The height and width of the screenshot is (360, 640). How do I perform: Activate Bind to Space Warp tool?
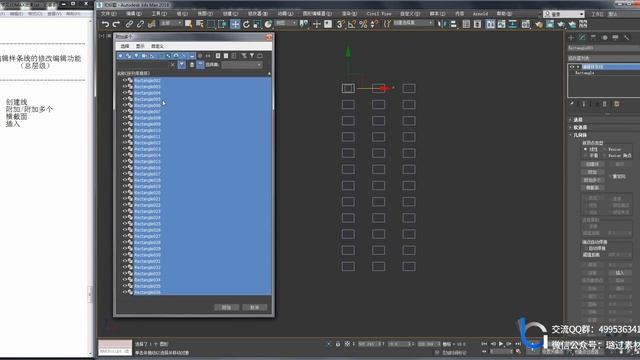[151, 24]
